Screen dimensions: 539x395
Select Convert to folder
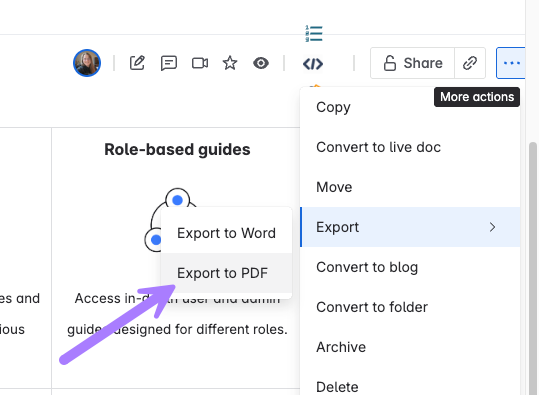[x=410, y=307]
